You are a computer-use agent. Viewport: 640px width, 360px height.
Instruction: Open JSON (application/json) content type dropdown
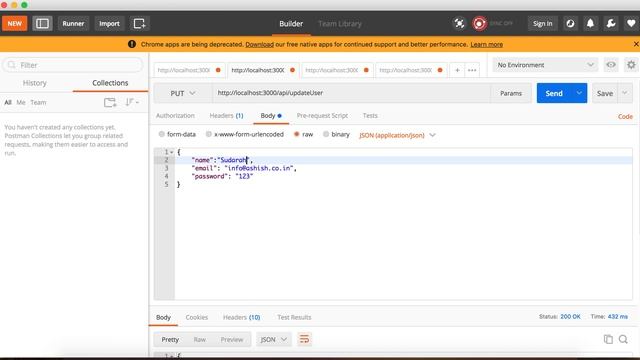(397, 135)
